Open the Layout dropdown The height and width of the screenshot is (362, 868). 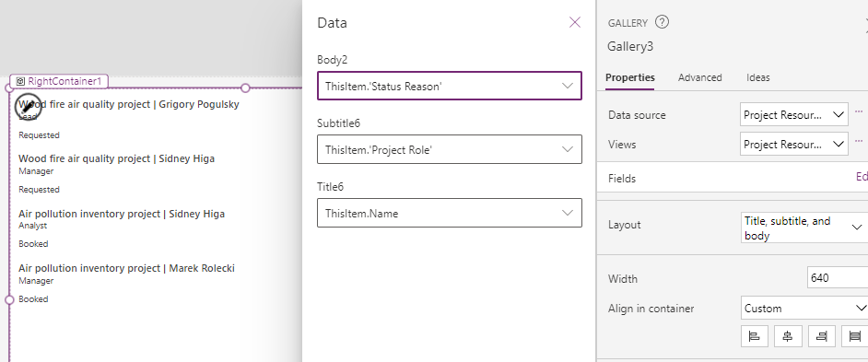pos(803,228)
